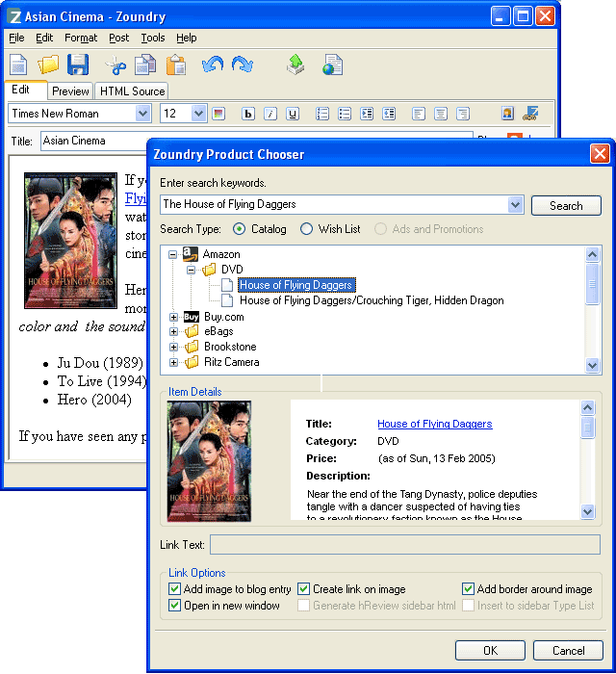The height and width of the screenshot is (674, 616).
Task: Expand the Ritz Camera tree node
Action: pos(173,362)
